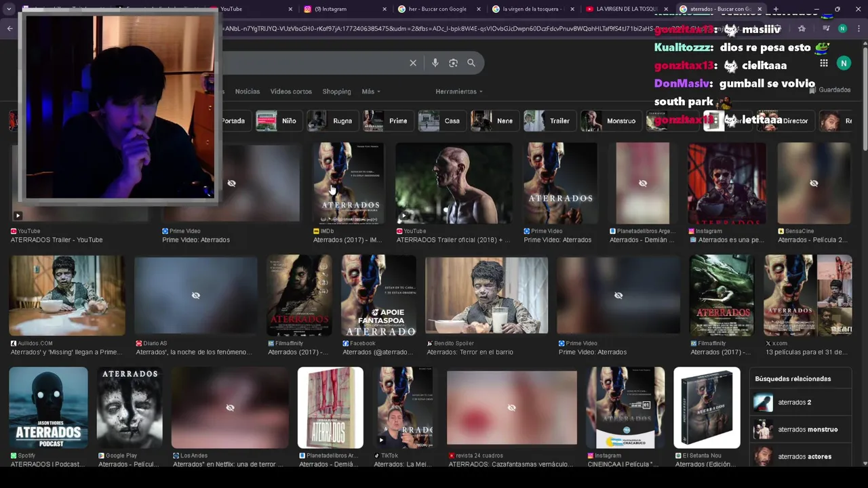Open the browser media control icon
The image size is (868, 488).
click(x=826, y=28)
